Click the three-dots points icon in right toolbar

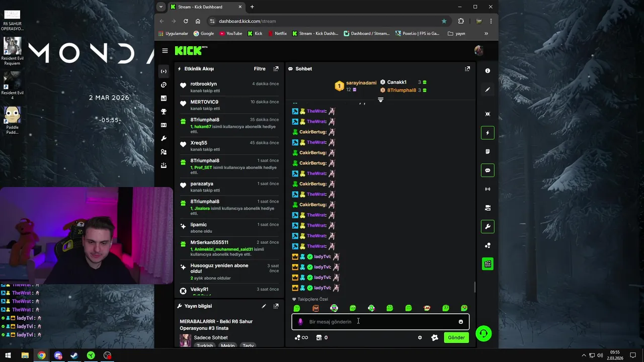coord(488,245)
